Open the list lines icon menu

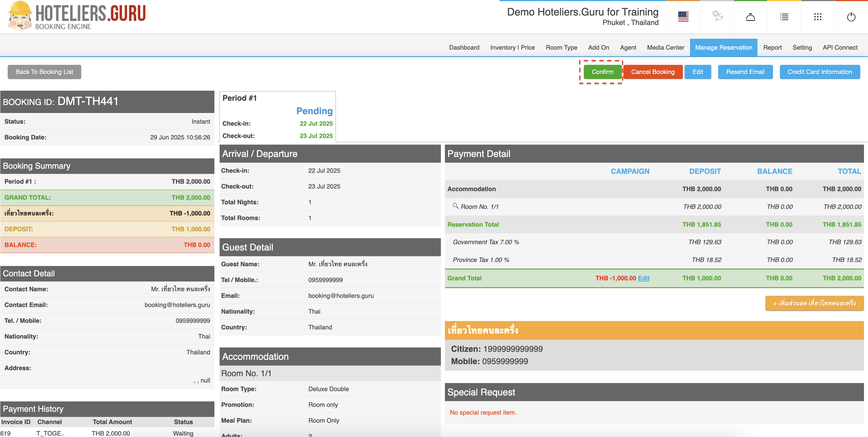tap(784, 17)
